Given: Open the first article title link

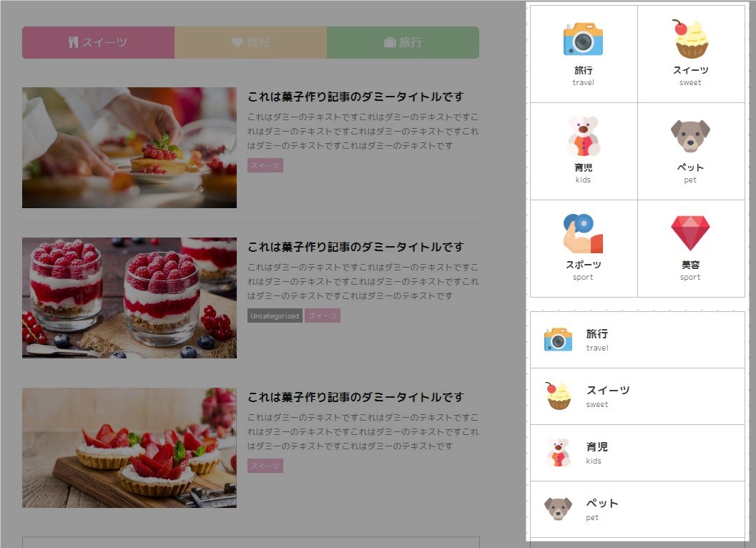Looking at the screenshot, I should pos(355,97).
